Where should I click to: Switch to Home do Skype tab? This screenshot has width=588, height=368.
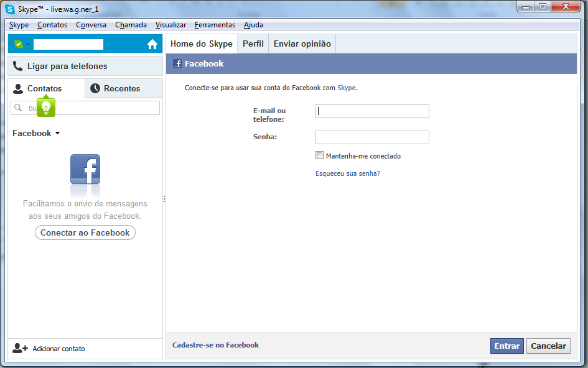[202, 44]
